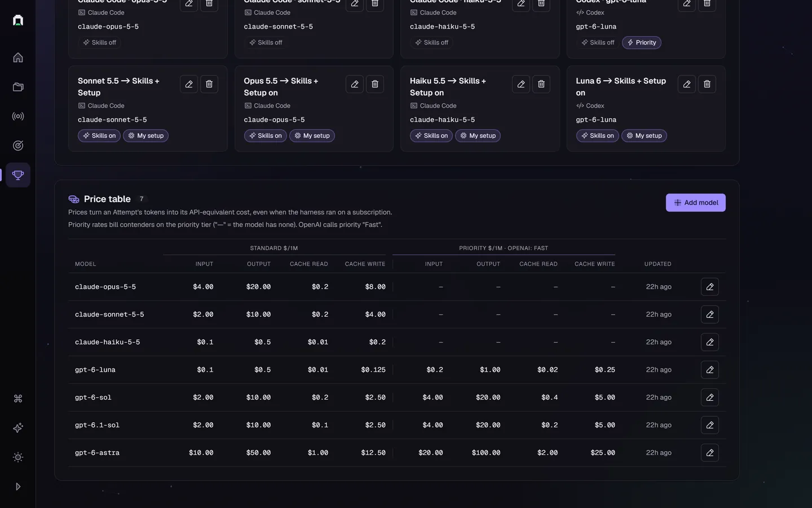This screenshot has height=508, width=812.
Task: Click the MODEL column header
Action: pos(86,264)
